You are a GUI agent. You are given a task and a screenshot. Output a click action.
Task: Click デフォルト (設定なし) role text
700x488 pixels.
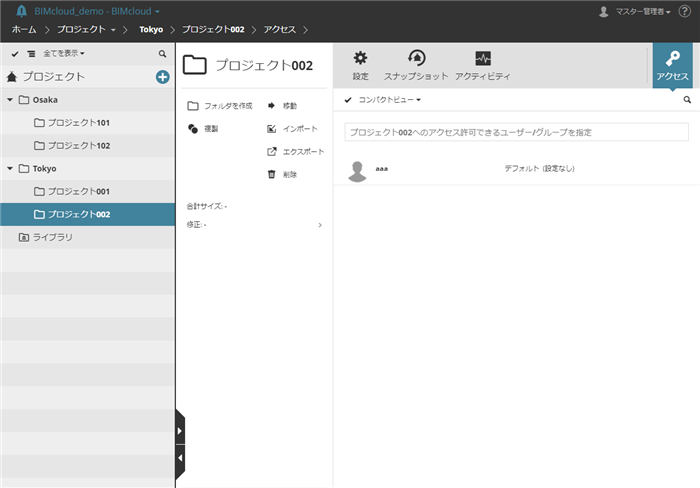[x=539, y=168]
